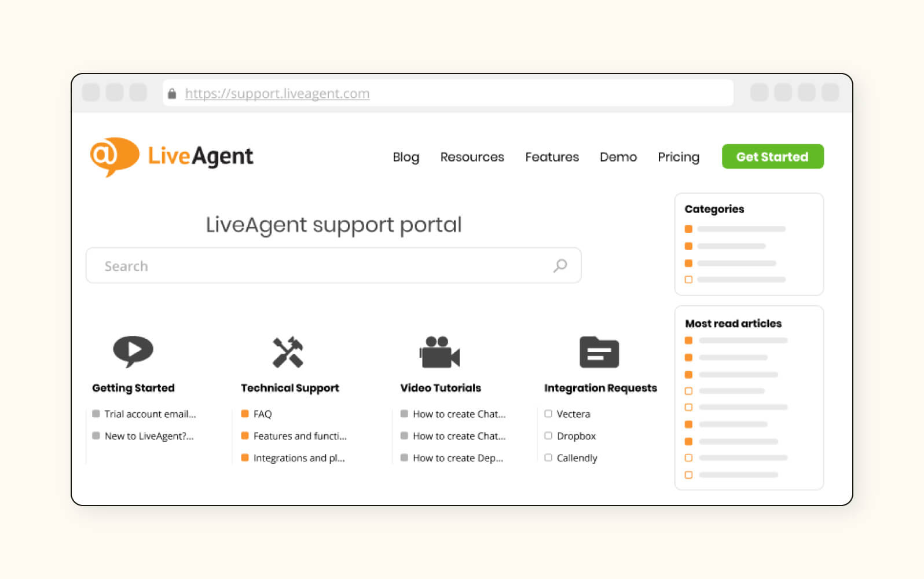Open the 'Trial account email...' article
924x579 pixels.
pos(150,414)
